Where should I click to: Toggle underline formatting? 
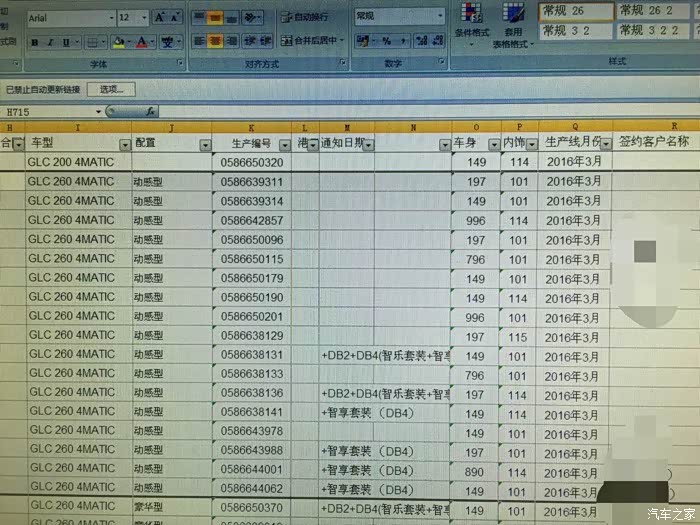click(66, 42)
